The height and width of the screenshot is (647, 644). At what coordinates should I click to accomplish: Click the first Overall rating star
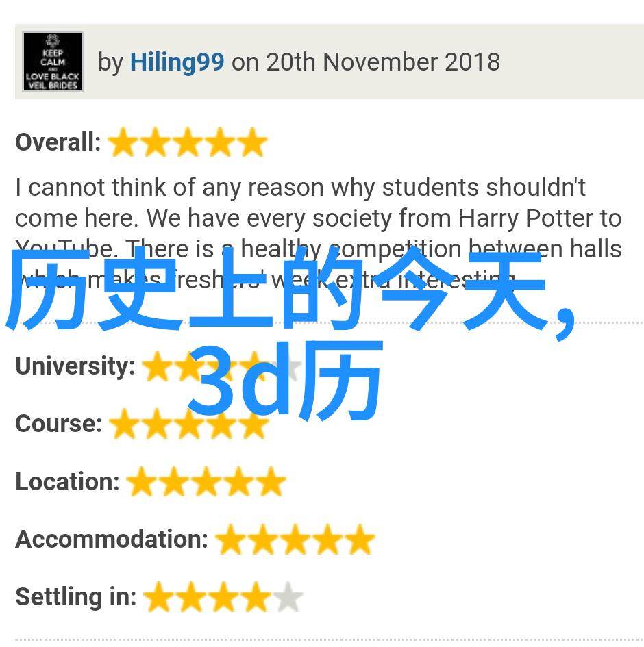click(x=123, y=142)
